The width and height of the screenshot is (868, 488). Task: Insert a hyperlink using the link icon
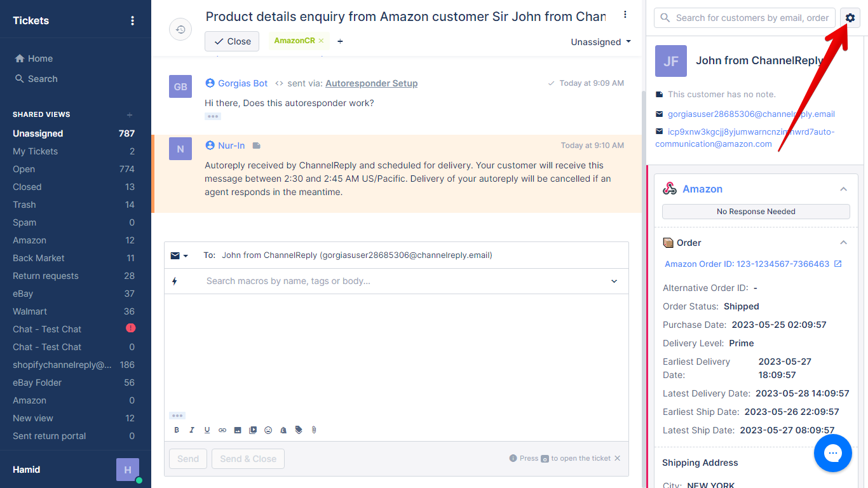click(x=222, y=430)
